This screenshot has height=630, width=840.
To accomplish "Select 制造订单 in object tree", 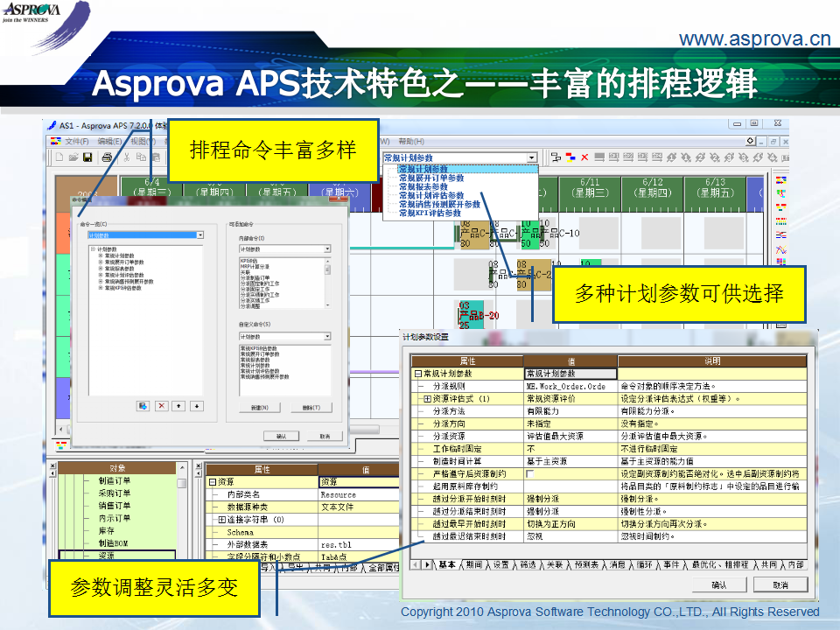I will pos(114,480).
